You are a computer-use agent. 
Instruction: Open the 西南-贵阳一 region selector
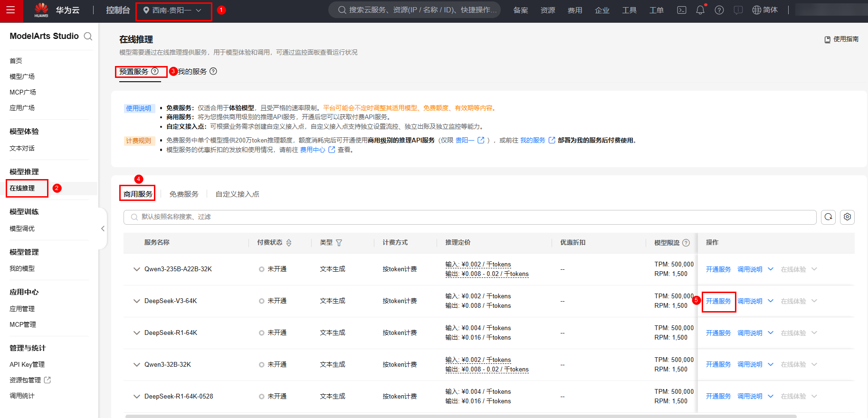click(172, 10)
